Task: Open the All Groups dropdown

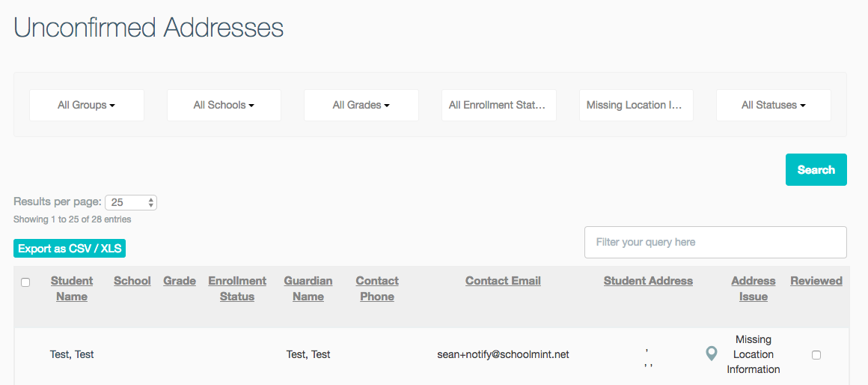Action: [x=86, y=106]
